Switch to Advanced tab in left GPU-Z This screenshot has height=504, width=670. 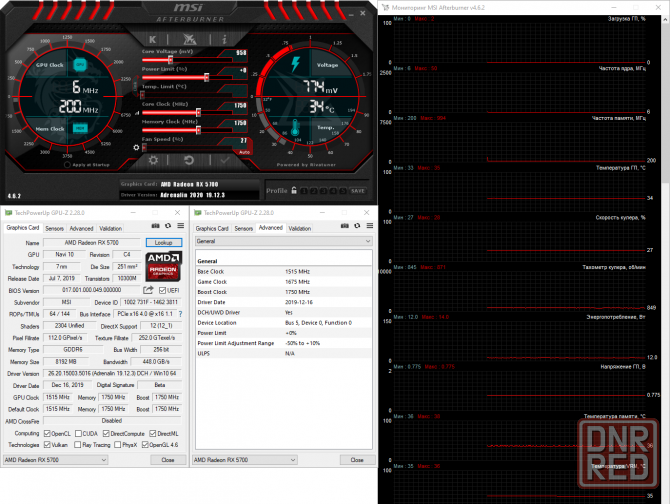coord(81,229)
